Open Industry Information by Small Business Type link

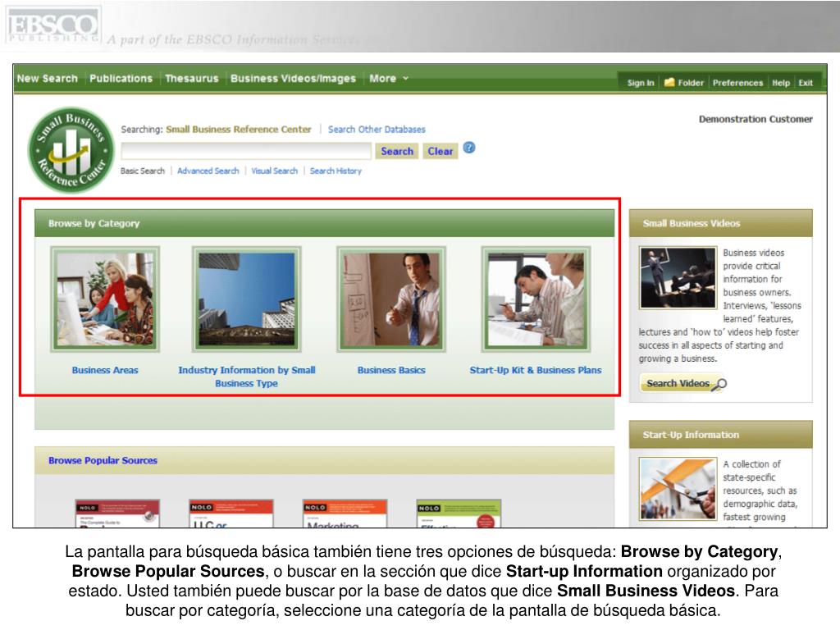tap(246, 377)
